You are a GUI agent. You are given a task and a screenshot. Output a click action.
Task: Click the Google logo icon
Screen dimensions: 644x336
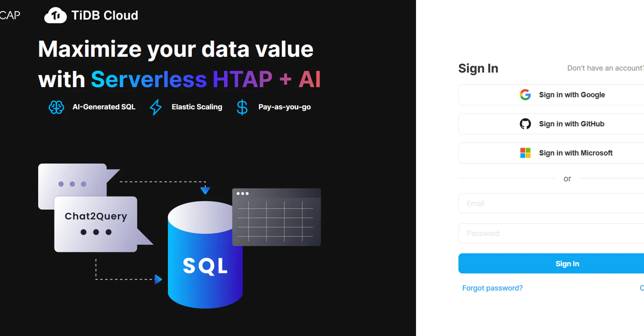point(525,95)
